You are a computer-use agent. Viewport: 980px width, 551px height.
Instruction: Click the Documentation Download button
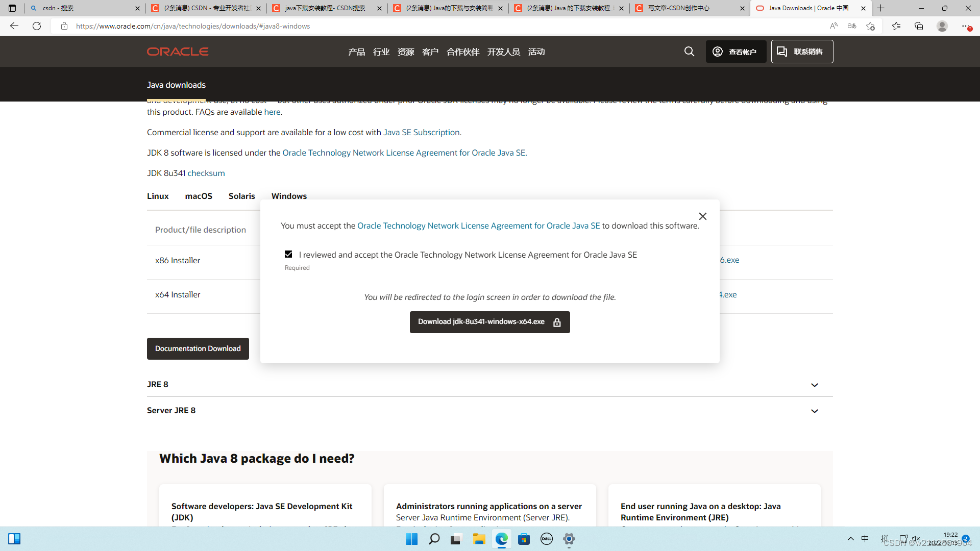(x=198, y=348)
